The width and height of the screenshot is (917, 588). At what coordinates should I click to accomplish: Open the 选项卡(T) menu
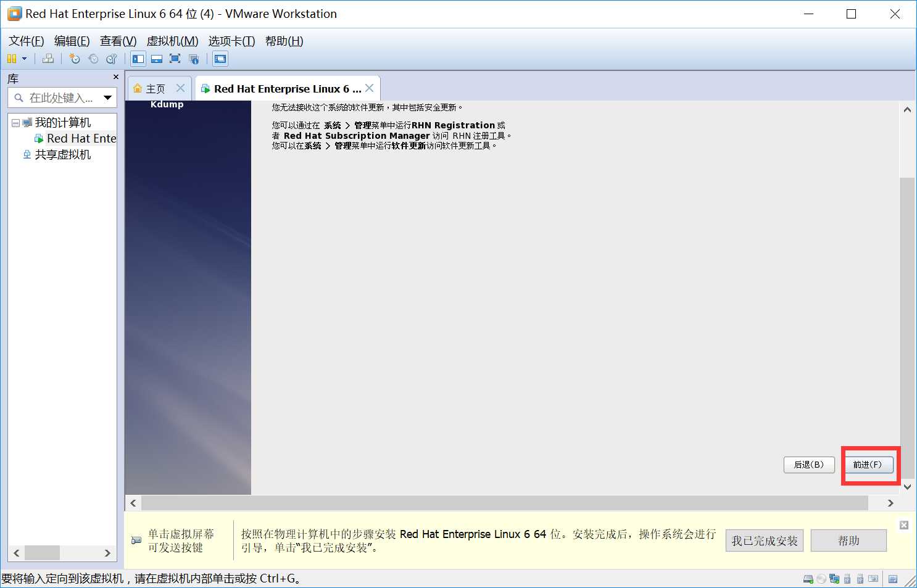pos(231,41)
